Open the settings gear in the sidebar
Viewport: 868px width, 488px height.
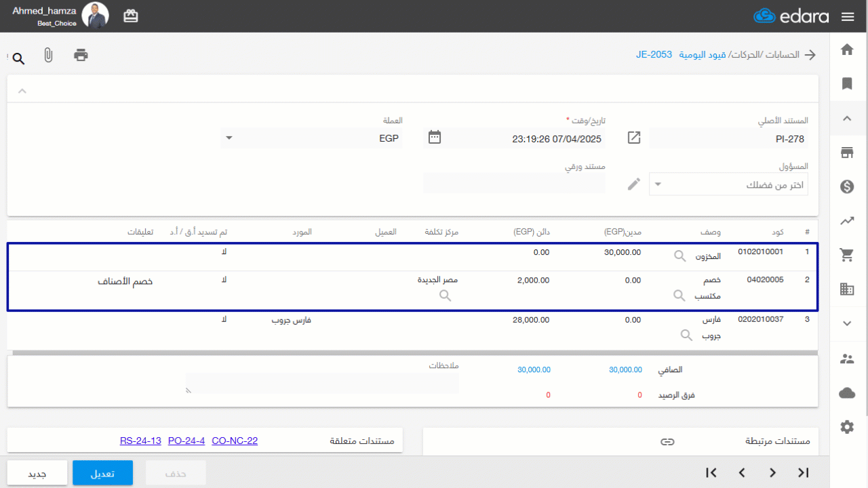click(847, 427)
